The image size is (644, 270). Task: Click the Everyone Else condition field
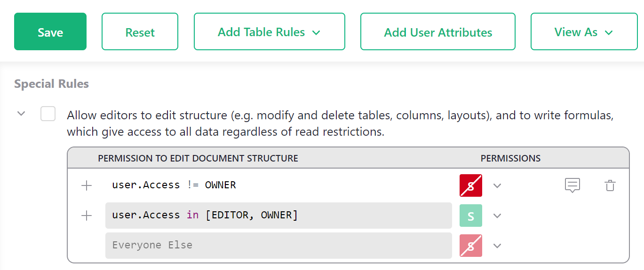click(278, 245)
